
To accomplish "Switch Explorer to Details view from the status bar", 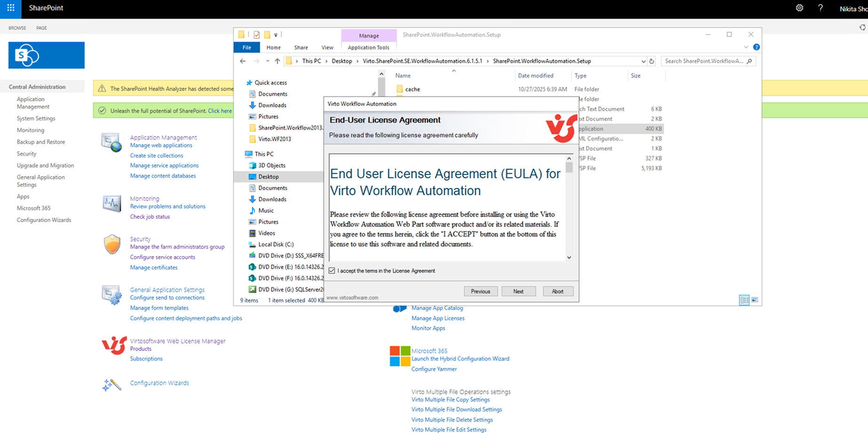I will (744, 300).
